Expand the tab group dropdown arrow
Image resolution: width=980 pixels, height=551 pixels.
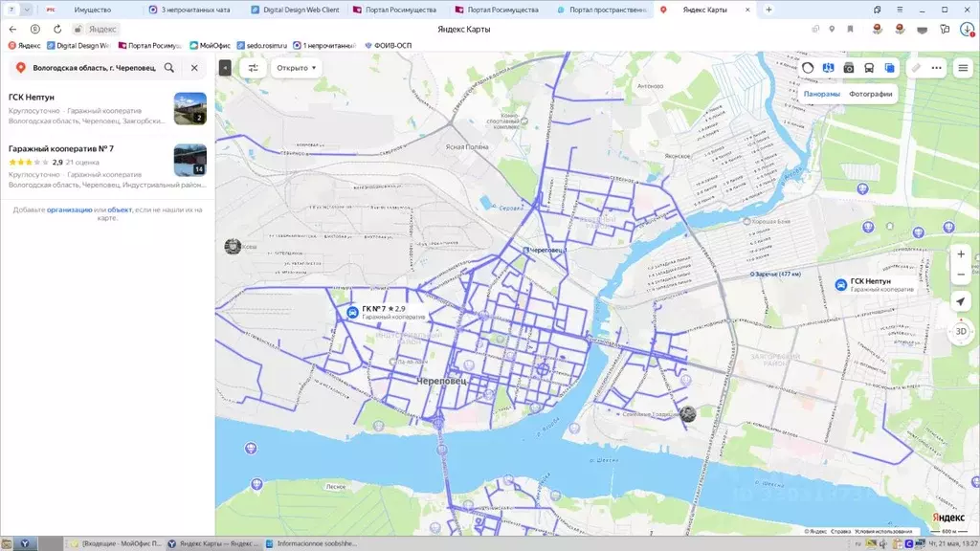(27, 10)
